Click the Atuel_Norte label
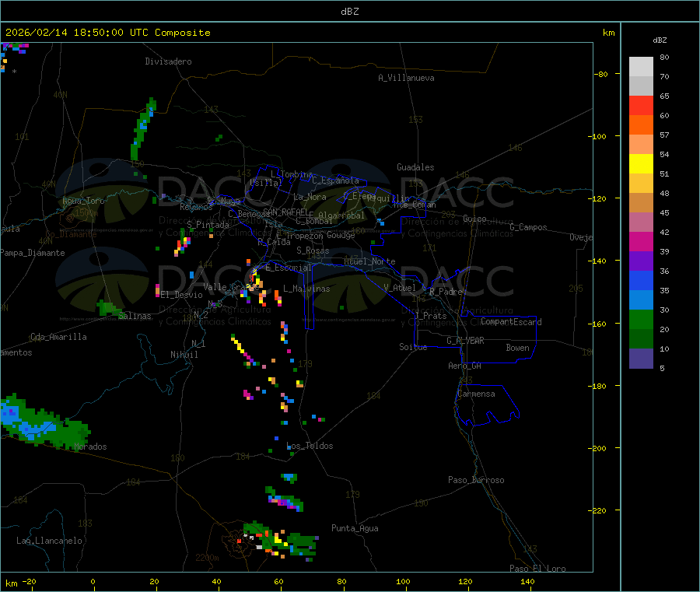The height and width of the screenshot is (592, 700). [369, 261]
